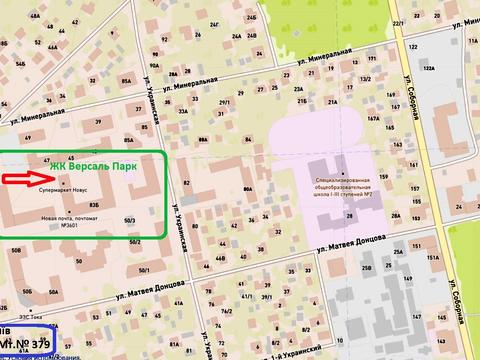Select building number 25A
This screenshot has height=360, width=480.
pyautogui.click(x=398, y=252)
